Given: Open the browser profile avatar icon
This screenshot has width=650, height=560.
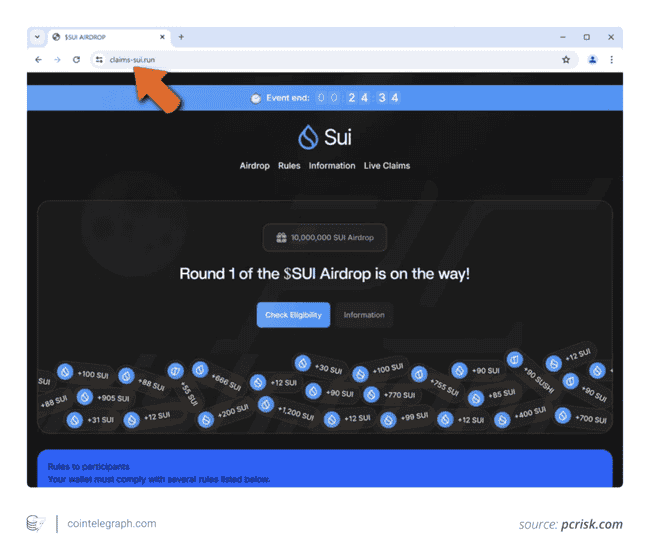Looking at the screenshot, I should tap(592, 60).
